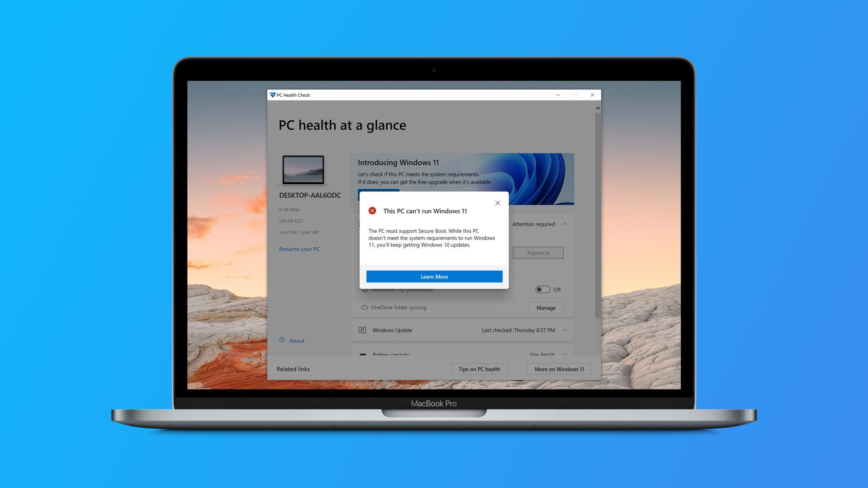The height and width of the screenshot is (488, 868).
Task: Click the Manage button for OneDrive
Action: pyautogui.click(x=546, y=308)
